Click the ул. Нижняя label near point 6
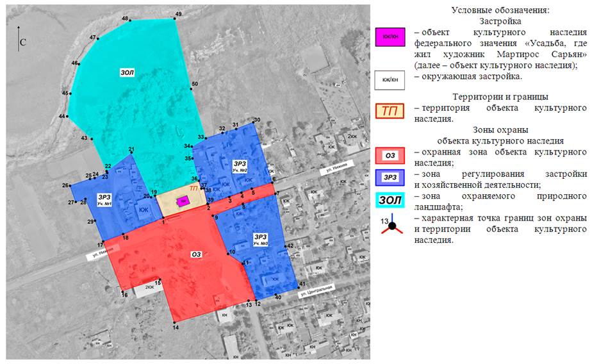 click(336, 167)
